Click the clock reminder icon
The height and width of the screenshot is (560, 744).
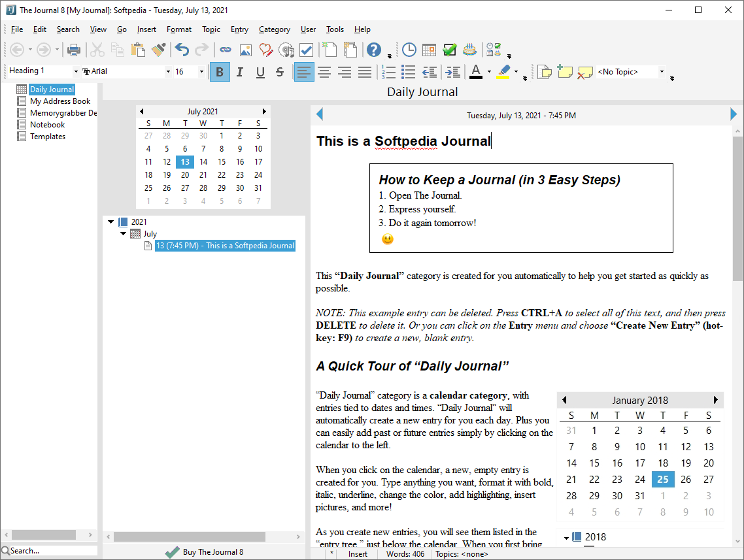[409, 50]
